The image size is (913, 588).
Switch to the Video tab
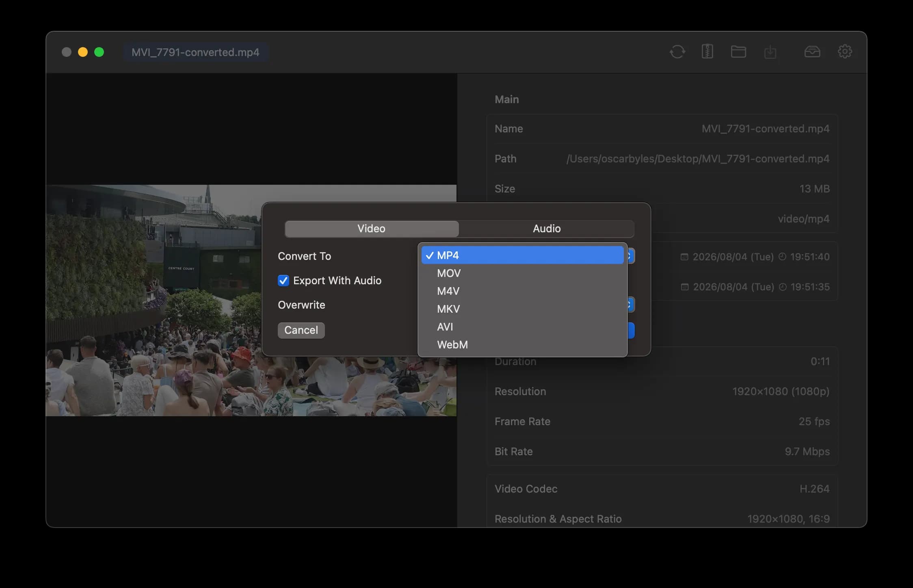point(372,229)
